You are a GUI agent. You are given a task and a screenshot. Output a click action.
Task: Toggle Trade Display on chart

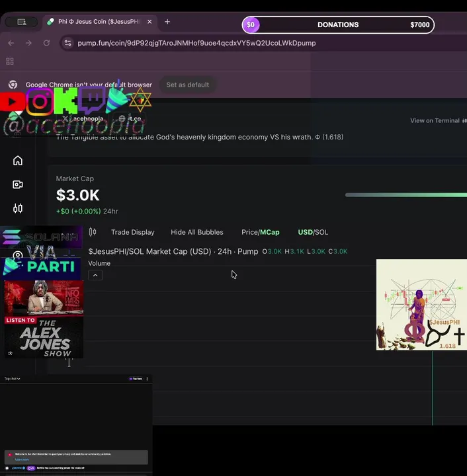tap(133, 232)
